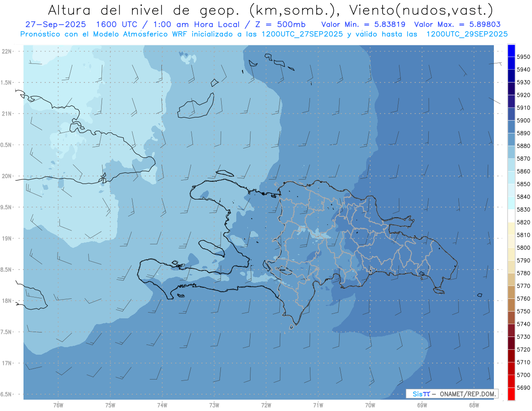Pick the bright red swatch below 5690
Image resolution: width=532 pixels, height=411 pixels.
pos(511,394)
